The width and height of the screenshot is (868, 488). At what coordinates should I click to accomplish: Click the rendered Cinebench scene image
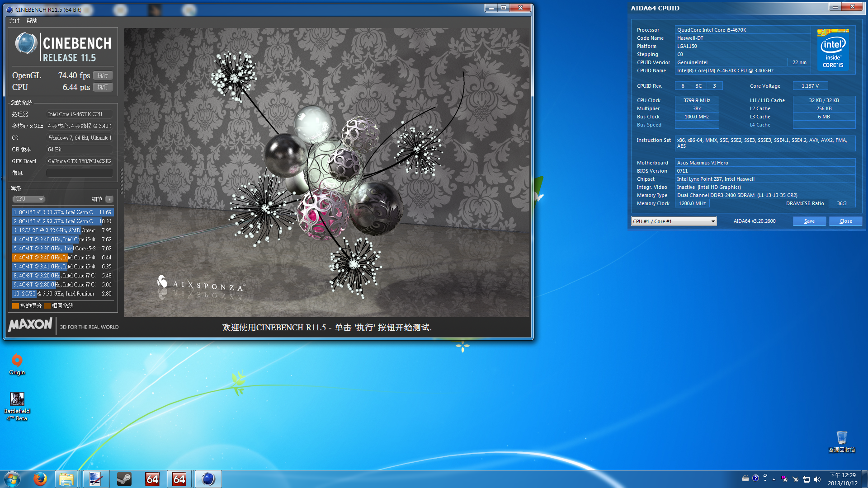pyautogui.click(x=327, y=172)
